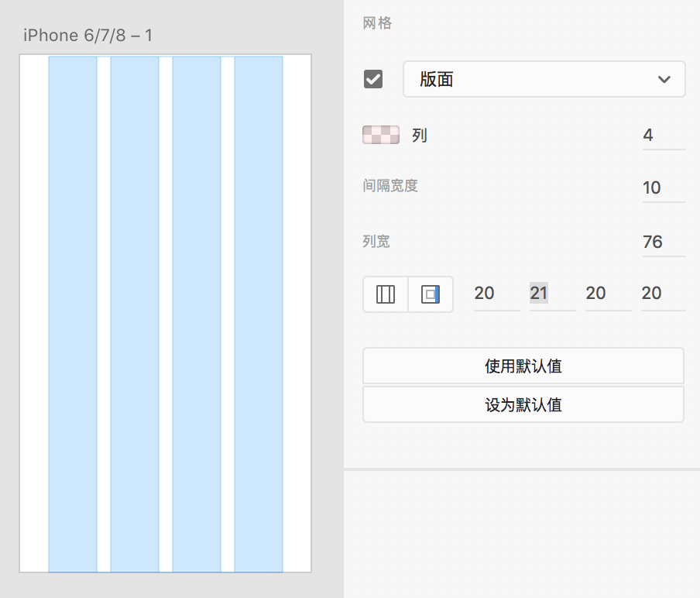700x598 pixels.
Task: Click the 列宽 label
Action: point(376,242)
